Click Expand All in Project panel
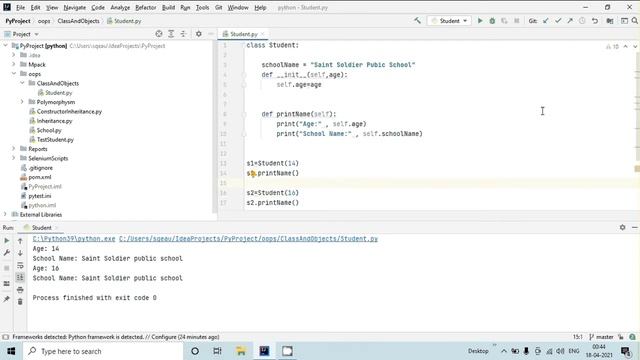This screenshot has height=360, width=640. (x=171, y=34)
